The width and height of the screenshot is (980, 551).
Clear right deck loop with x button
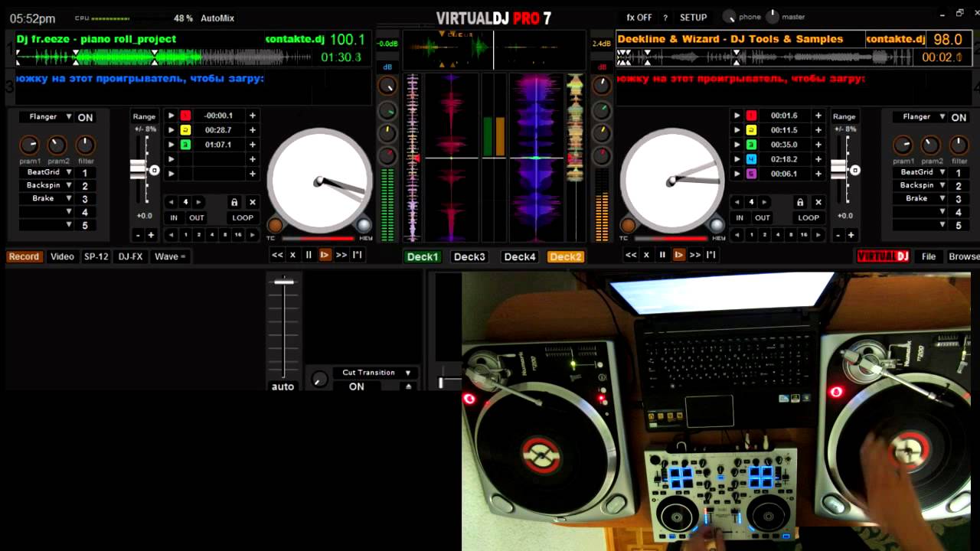(x=818, y=202)
